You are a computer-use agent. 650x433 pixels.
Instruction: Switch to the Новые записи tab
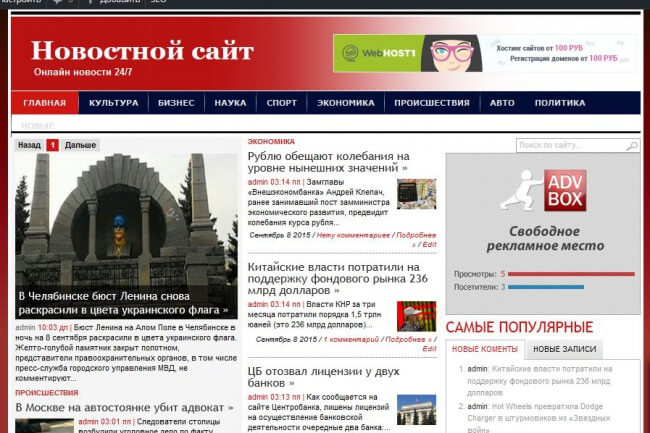pos(565,349)
